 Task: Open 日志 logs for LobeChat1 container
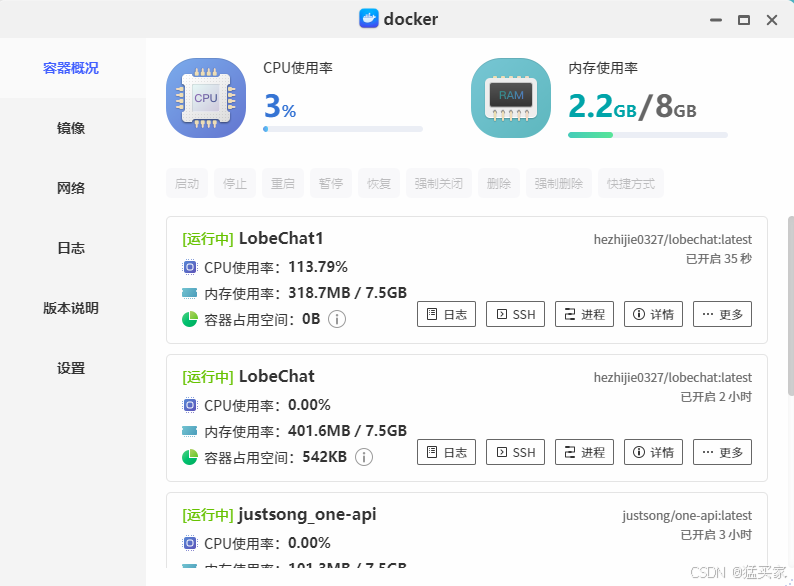(x=446, y=314)
